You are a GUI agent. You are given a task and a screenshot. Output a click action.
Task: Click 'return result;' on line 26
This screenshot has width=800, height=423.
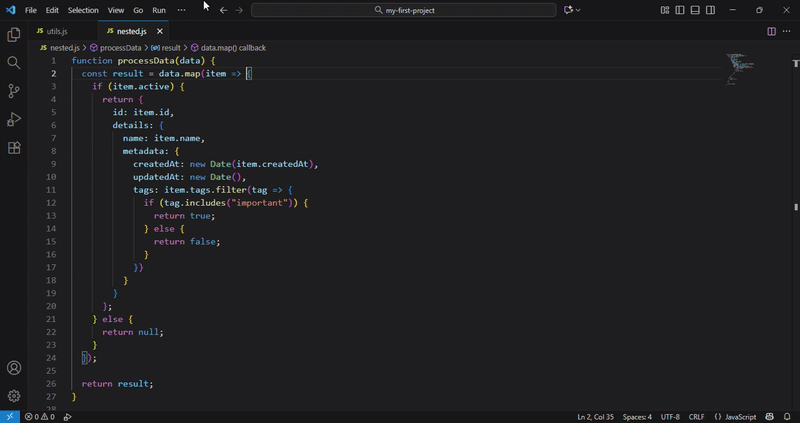coord(117,384)
